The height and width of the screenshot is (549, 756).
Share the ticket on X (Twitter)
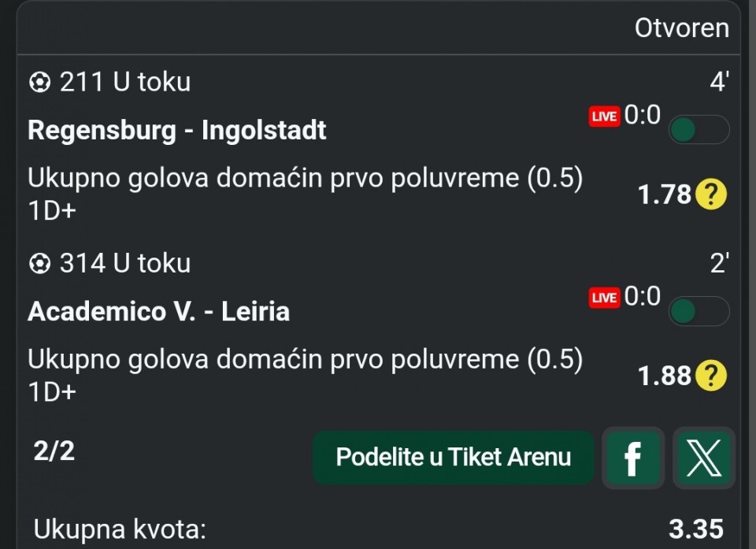tap(704, 458)
